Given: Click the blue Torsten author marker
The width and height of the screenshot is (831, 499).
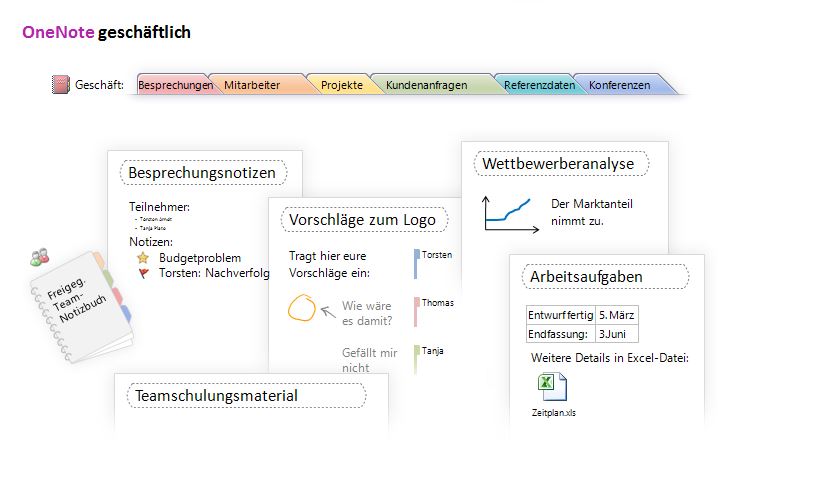Looking at the screenshot, I should coord(417,264).
